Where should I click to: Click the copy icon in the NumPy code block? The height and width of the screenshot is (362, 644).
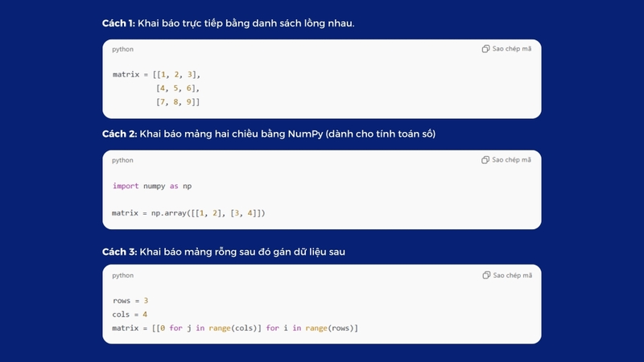pos(485,160)
